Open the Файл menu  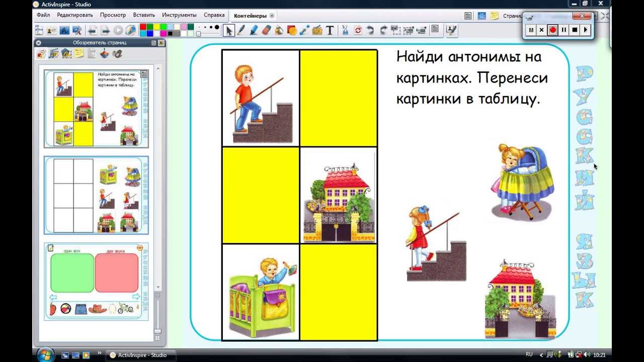coord(43,15)
